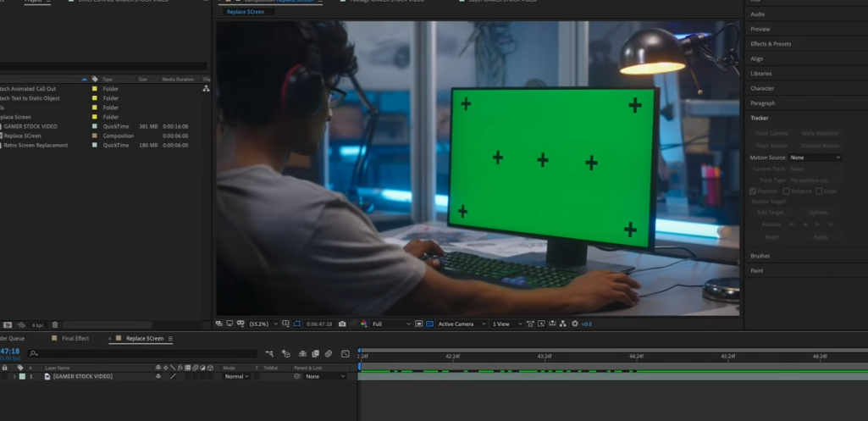Select Retro Screen Replacement in Project panel

coord(36,145)
